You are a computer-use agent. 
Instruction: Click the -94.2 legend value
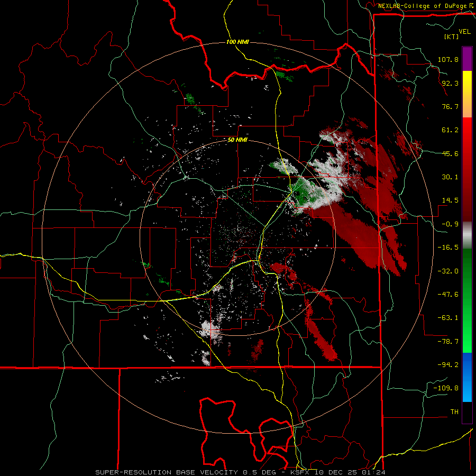448,364
